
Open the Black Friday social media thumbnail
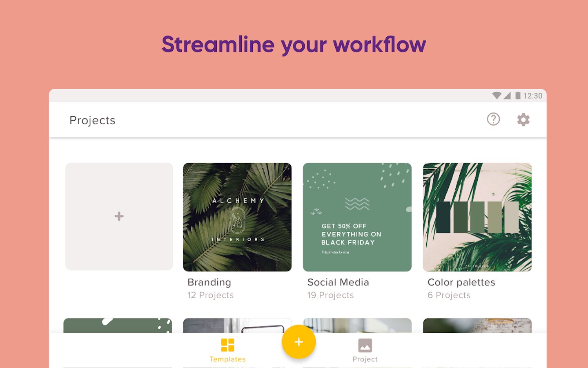pyautogui.click(x=357, y=217)
